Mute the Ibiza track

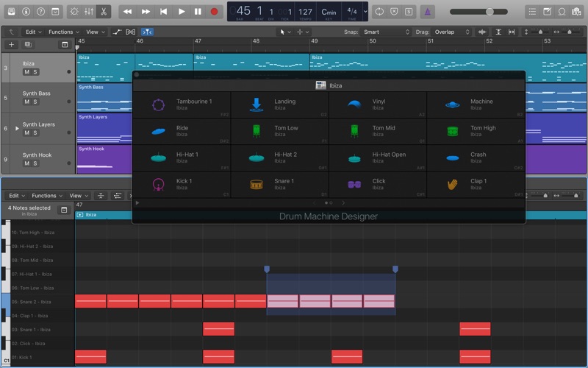27,72
